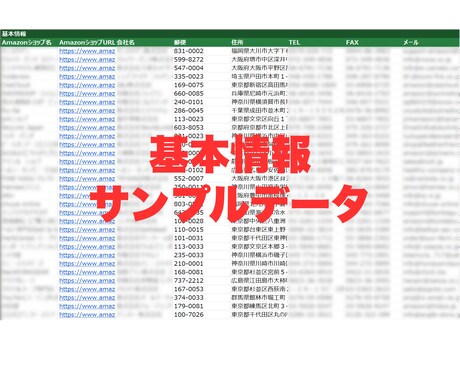Select the 住所 column header
The image size is (460, 380).
237,42
